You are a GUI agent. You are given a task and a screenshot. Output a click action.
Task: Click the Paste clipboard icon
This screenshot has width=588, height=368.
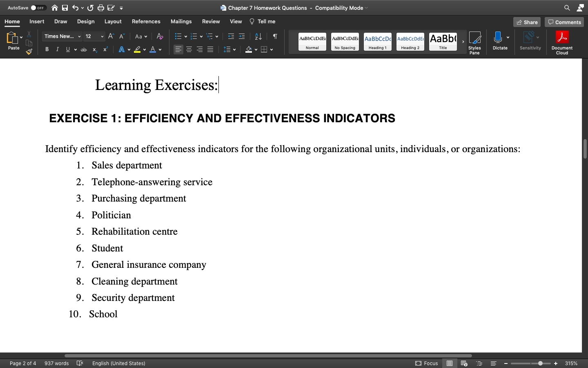pyautogui.click(x=12, y=38)
